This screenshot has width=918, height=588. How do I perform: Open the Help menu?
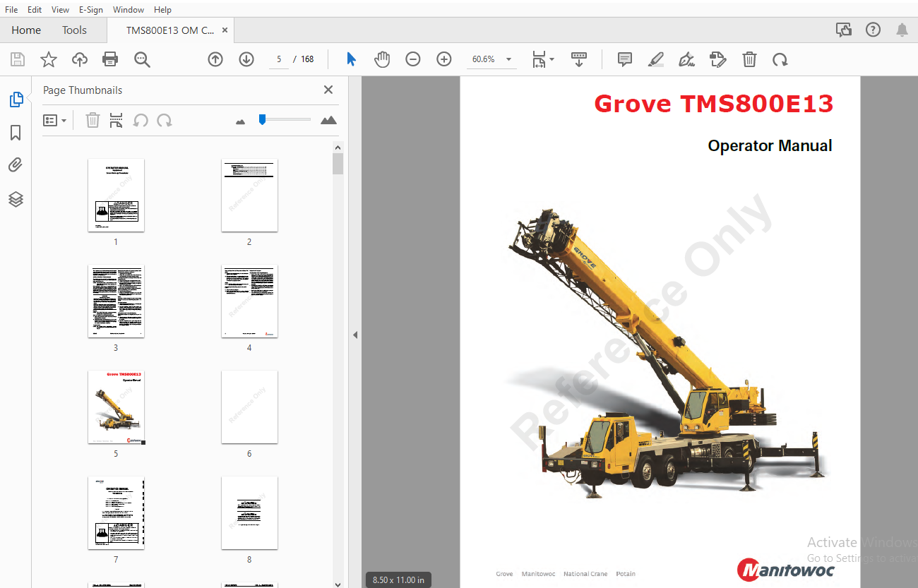click(x=162, y=9)
